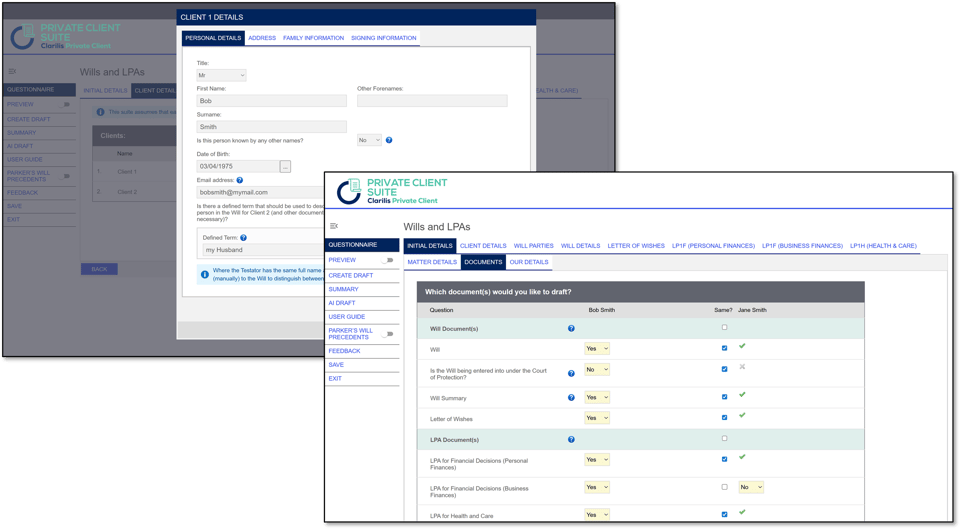The image size is (960, 529).
Task: Uncheck Same checkbox for Court of Protection row
Action: coord(724,369)
